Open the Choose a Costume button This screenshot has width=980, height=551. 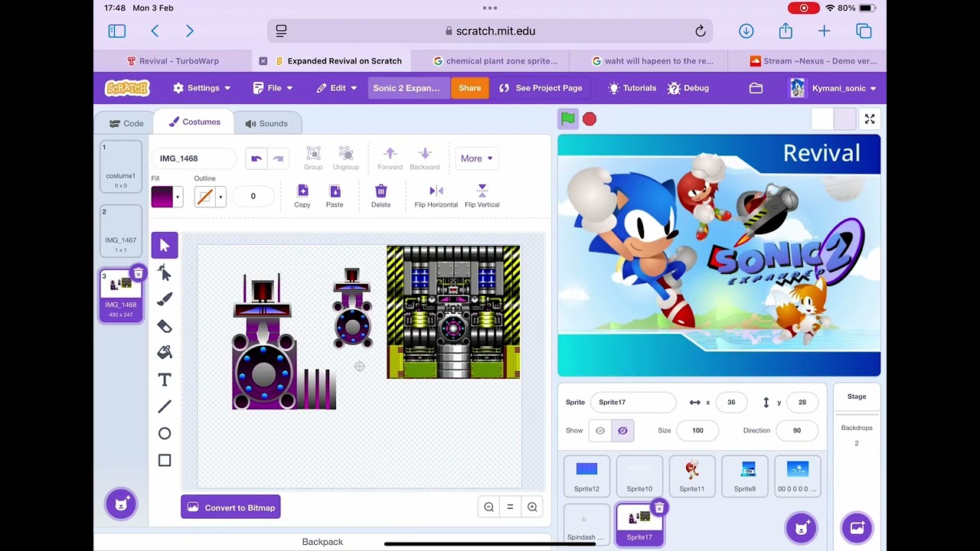pos(121,503)
